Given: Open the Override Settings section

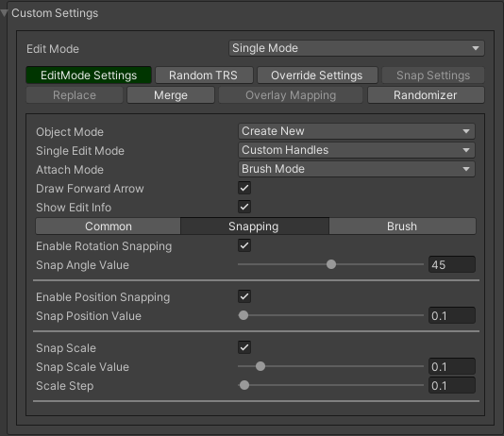Looking at the screenshot, I should pyautogui.click(x=317, y=75).
